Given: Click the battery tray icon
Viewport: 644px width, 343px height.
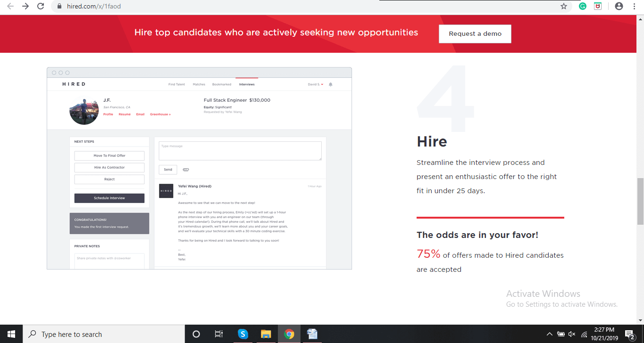Looking at the screenshot, I should coord(561,334).
